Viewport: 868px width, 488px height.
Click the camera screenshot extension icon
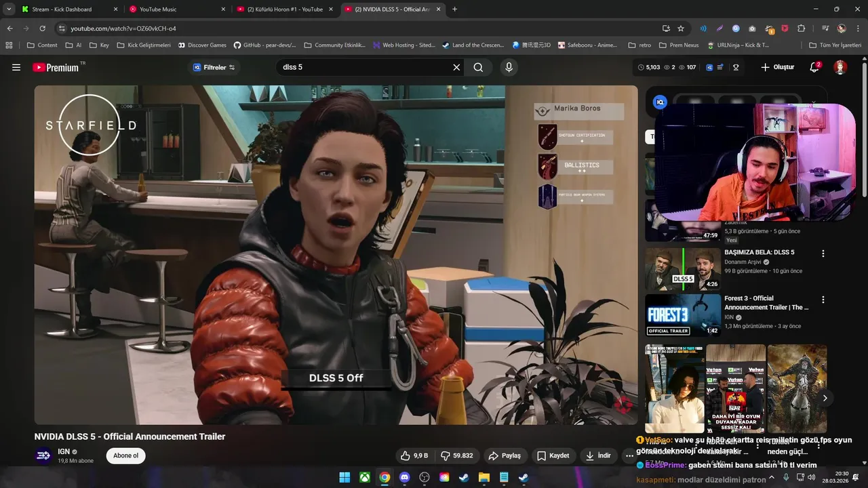click(752, 28)
